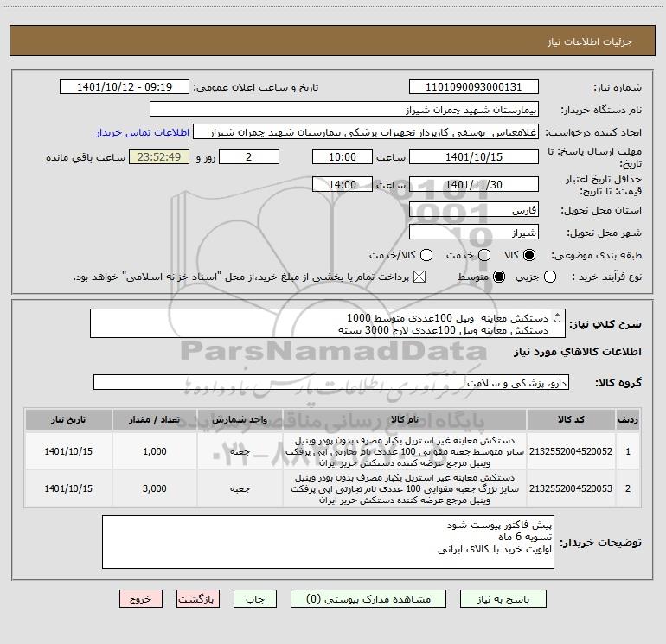
Task: Click the general description text box
Action: 328,323
